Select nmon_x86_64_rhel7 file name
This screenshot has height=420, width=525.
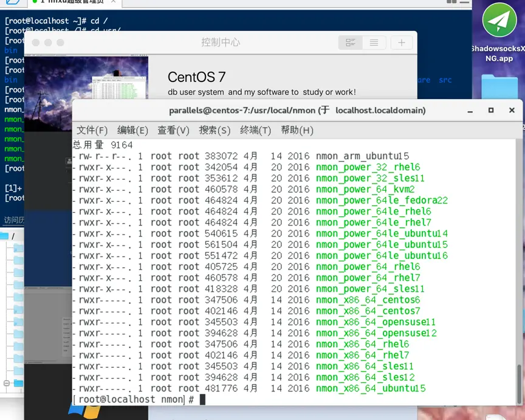[362, 355]
